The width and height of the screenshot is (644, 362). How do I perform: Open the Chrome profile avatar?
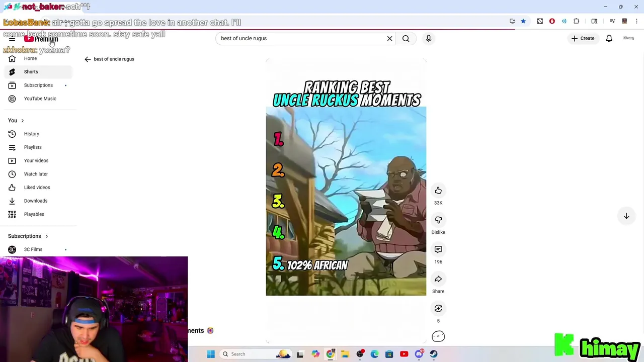pyautogui.click(x=624, y=21)
